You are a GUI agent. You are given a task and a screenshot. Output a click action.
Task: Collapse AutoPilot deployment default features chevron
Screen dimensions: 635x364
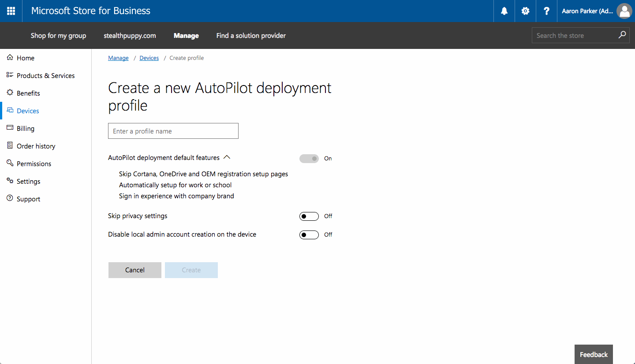(227, 157)
